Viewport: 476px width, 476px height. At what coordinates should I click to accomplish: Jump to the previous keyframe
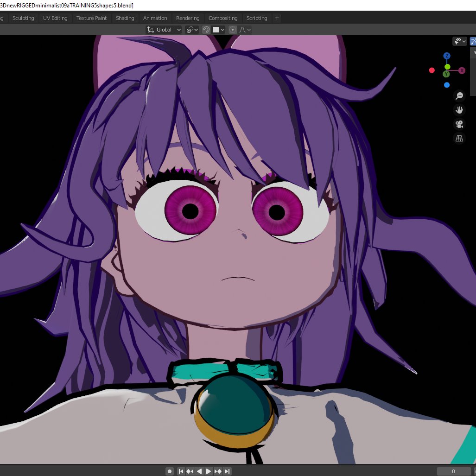click(190, 471)
